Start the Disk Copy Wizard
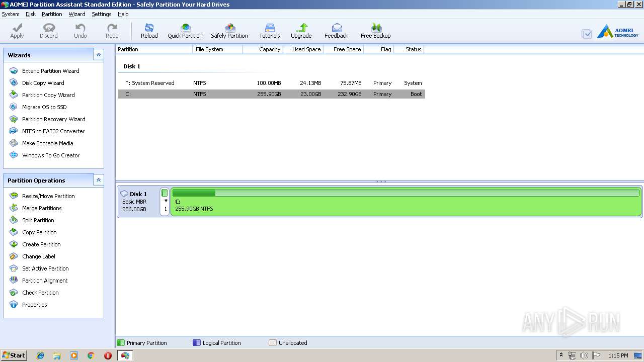This screenshot has width=644, height=362. tap(43, 83)
